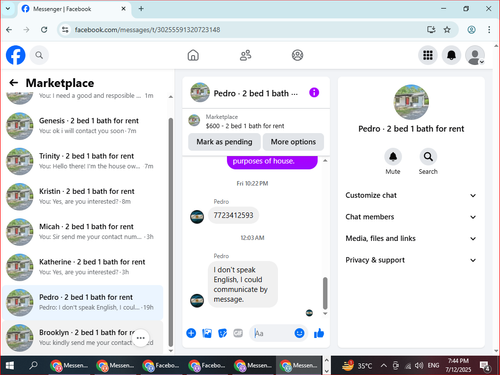Click the Pedro chat header title
This screenshot has height=375, width=500.
pos(256,93)
